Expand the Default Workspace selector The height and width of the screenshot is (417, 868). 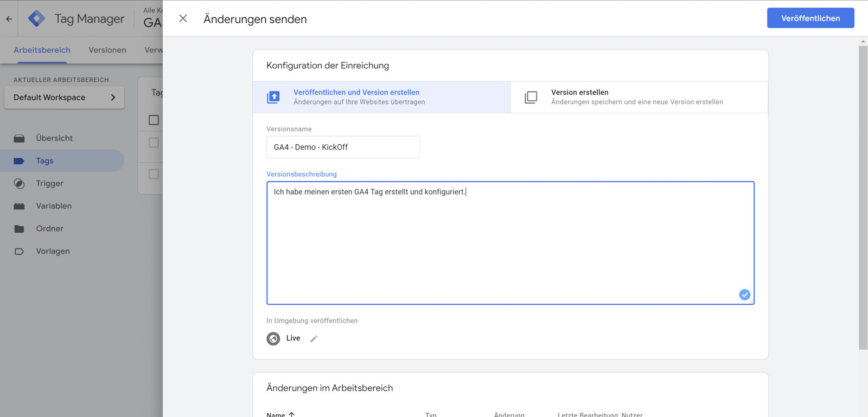click(65, 98)
